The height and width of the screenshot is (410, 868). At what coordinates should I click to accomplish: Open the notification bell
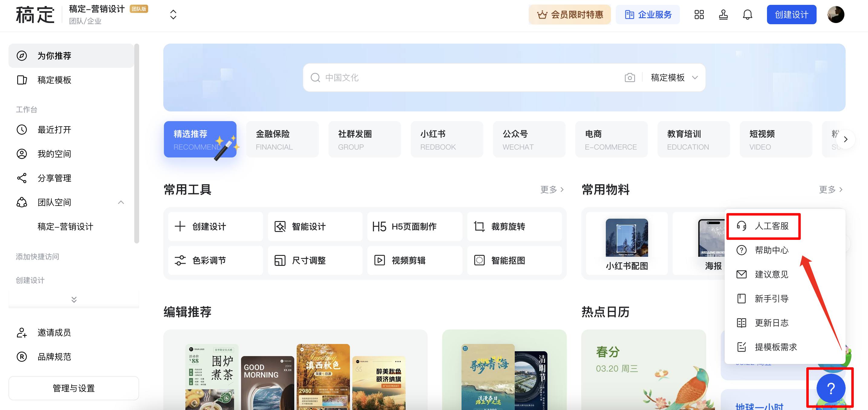point(747,15)
